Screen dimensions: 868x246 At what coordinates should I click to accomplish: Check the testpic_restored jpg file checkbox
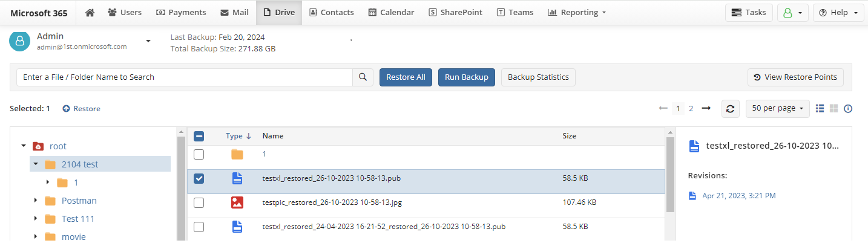click(x=199, y=203)
